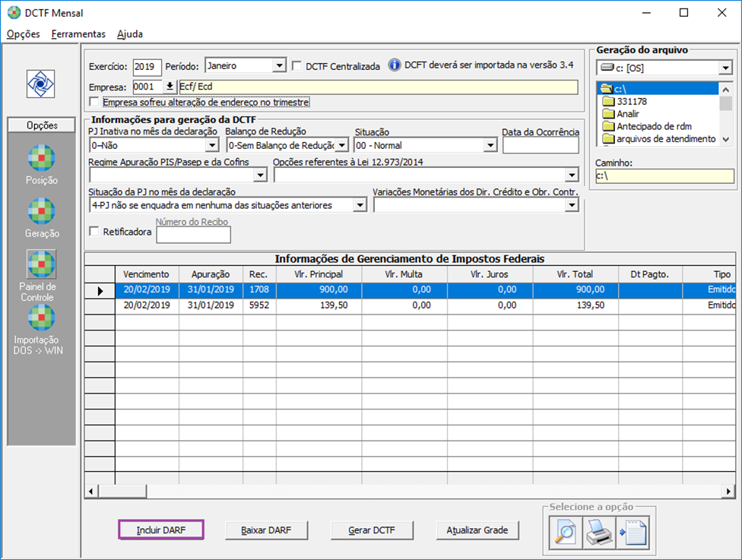
Task: Open the Ferramentas menu
Action: tap(78, 34)
